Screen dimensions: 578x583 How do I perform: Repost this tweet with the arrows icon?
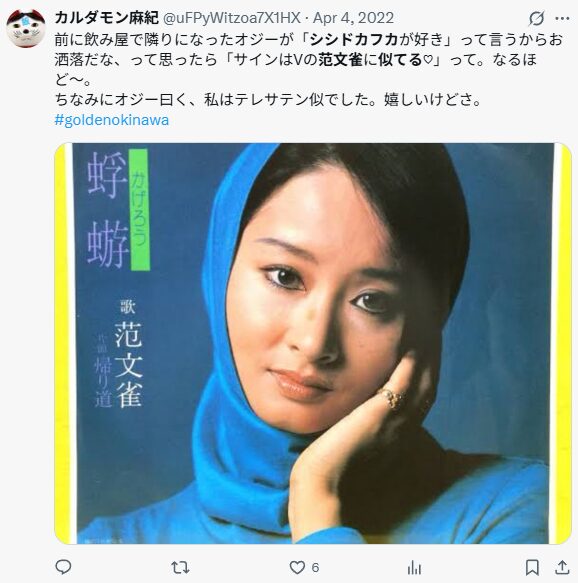click(180, 567)
